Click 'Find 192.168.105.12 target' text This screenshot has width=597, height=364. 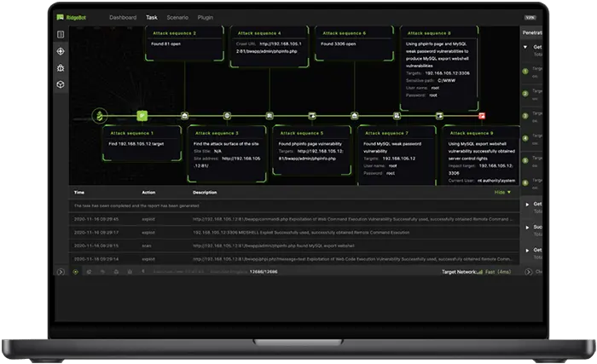(136, 144)
